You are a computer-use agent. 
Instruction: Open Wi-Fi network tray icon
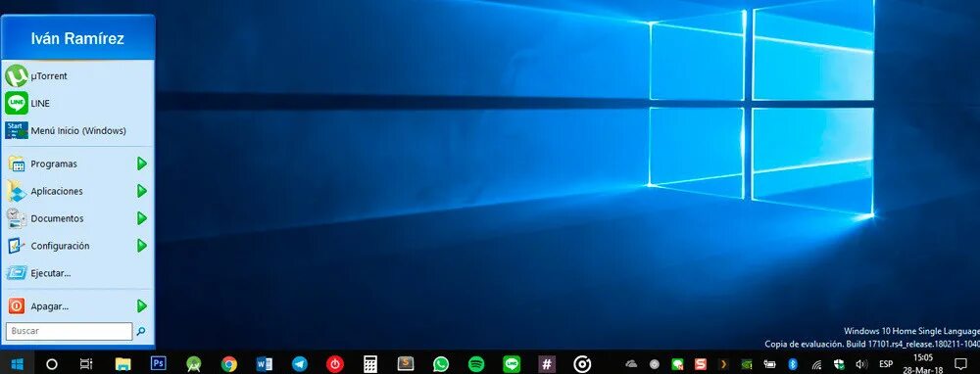(x=816, y=364)
